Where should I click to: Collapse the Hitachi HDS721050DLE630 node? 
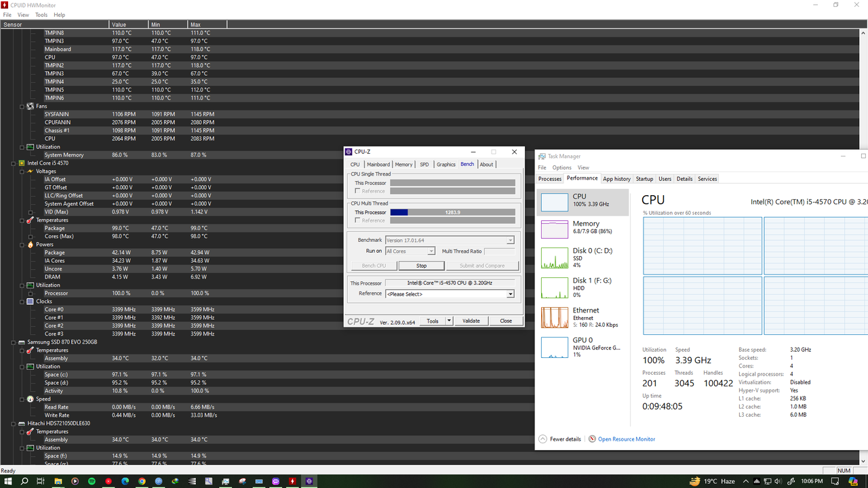[x=14, y=424]
